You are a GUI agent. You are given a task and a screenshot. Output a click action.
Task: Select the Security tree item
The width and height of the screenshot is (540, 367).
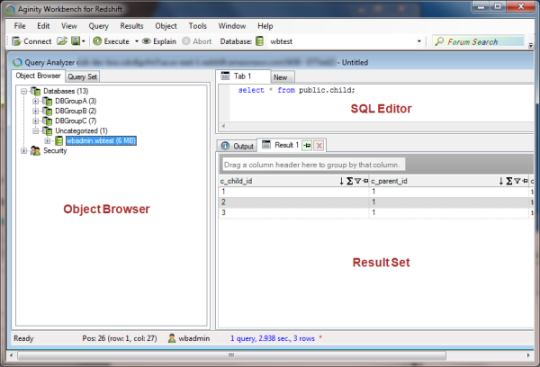pos(55,151)
